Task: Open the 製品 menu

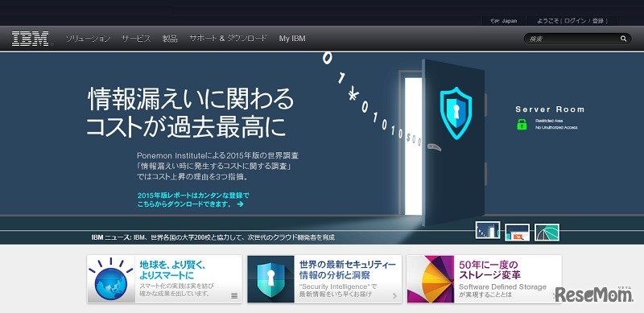Action: (x=170, y=39)
